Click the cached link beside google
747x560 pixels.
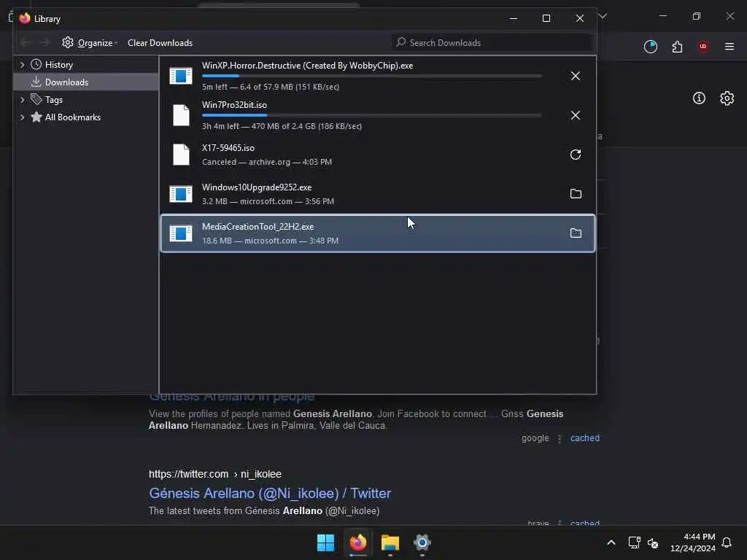click(585, 438)
